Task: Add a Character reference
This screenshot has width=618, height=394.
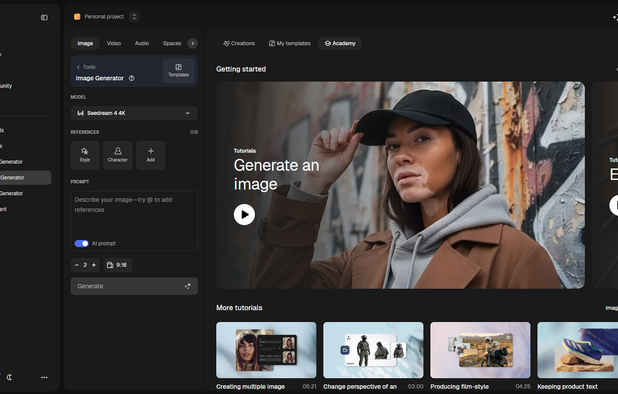Action: tap(117, 155)
